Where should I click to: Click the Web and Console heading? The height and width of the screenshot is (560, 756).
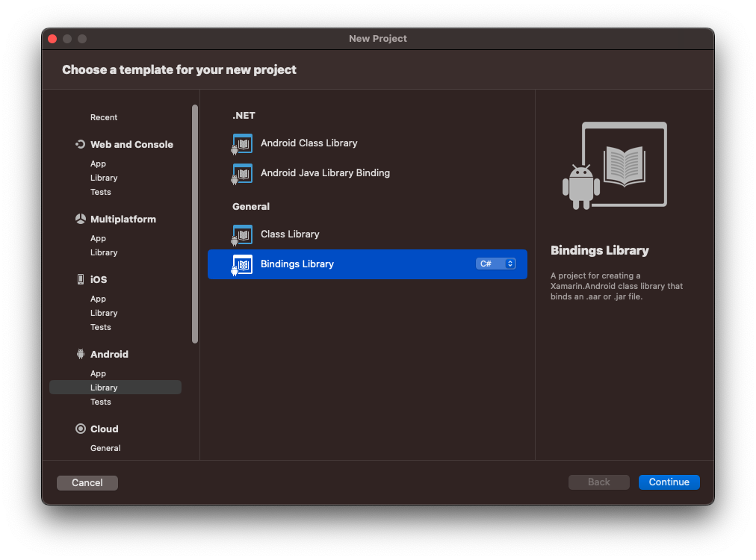131,144
